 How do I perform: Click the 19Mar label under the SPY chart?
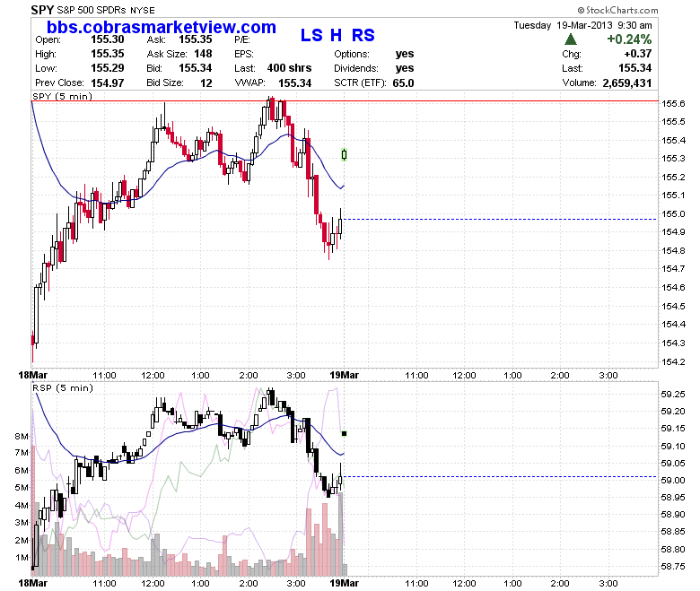[x=344, y=375]
